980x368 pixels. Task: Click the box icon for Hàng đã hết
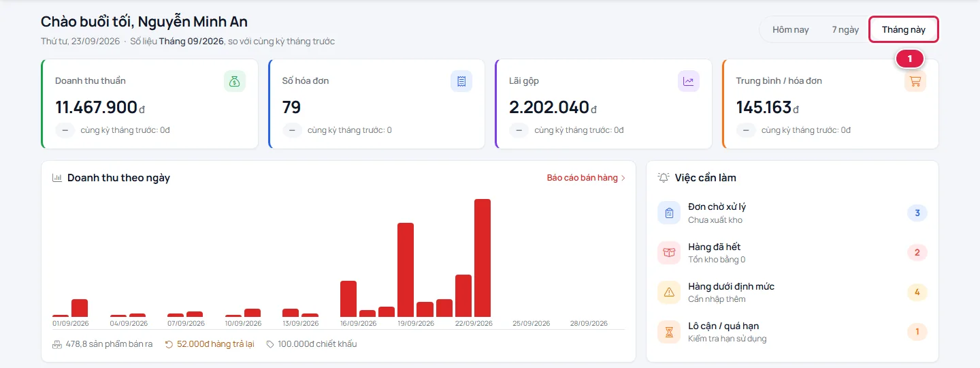pos(669,252)
